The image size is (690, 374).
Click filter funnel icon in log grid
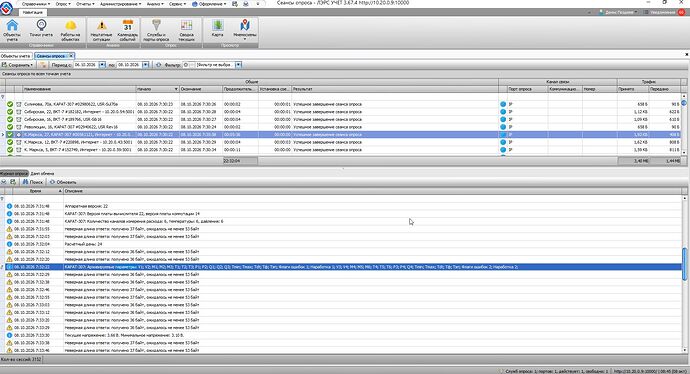point(2,198)
